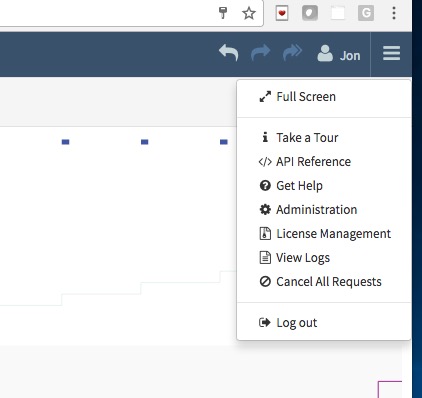This screenshot has height=398, width=422.
Task: Click the G extension icon
Action: (x=366, y=13)
